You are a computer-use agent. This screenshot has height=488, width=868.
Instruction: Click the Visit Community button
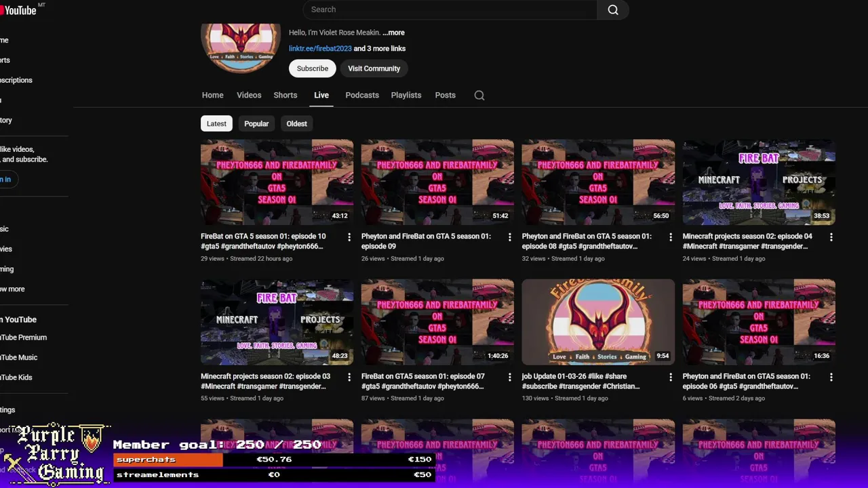coord(374,68)
